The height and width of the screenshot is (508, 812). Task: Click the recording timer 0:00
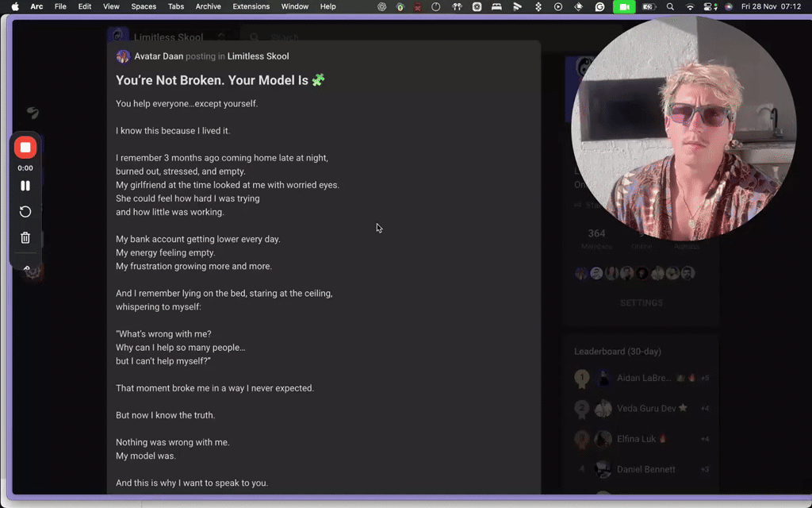tap(25, 168)
